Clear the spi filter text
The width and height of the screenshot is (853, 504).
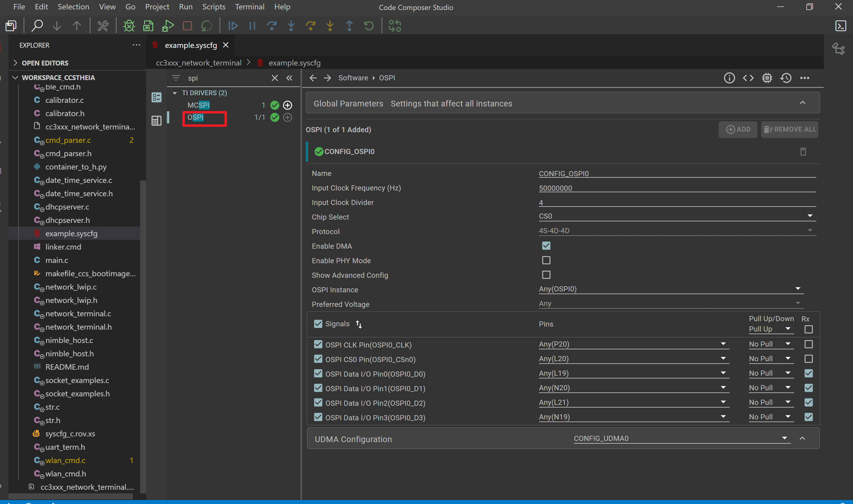[x=275, y=78]
